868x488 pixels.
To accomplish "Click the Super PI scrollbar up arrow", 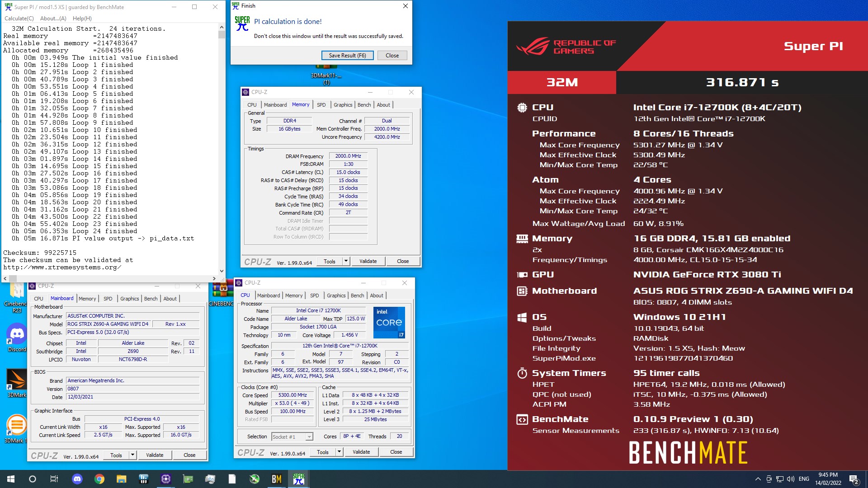I will click(x=222, y=28).
